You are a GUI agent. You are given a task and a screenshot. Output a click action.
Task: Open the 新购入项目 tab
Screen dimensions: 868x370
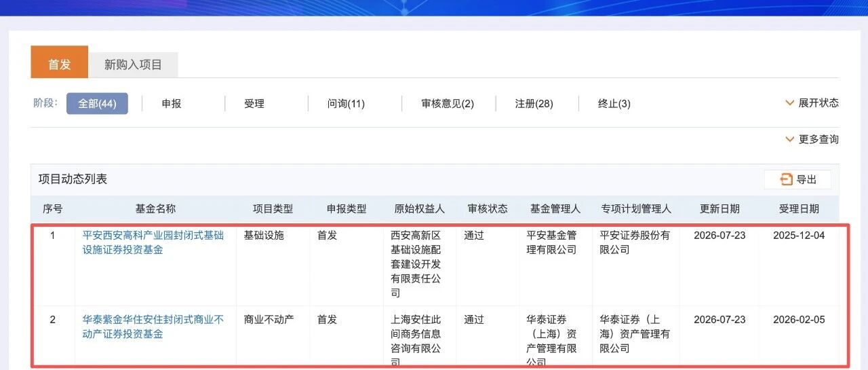point(133,64)
